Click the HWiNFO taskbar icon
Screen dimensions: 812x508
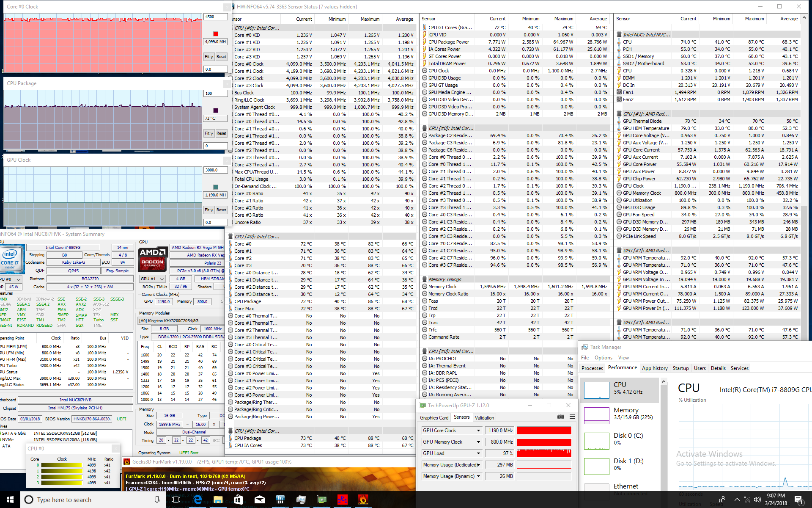pyautogui.click(x=280, y=500)
